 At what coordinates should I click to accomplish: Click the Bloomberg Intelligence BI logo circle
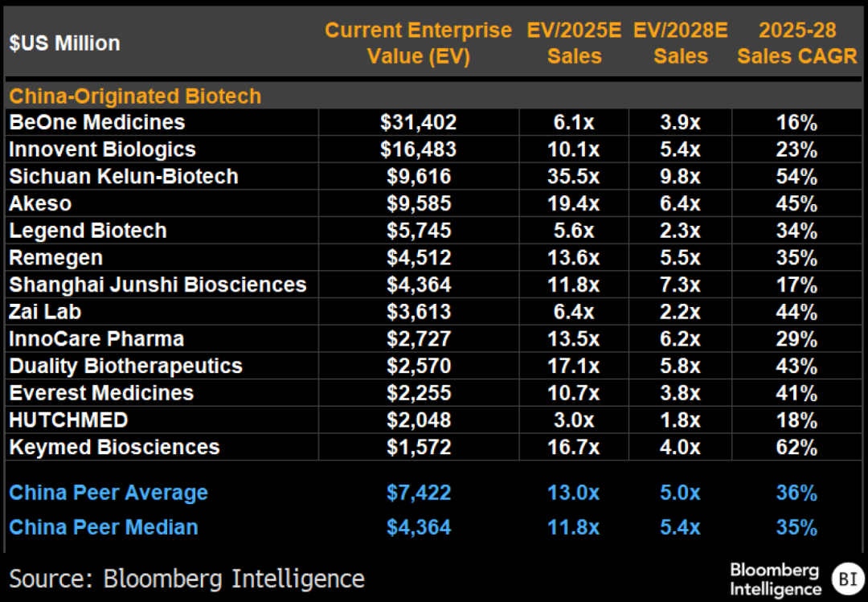tap(848, 579)
